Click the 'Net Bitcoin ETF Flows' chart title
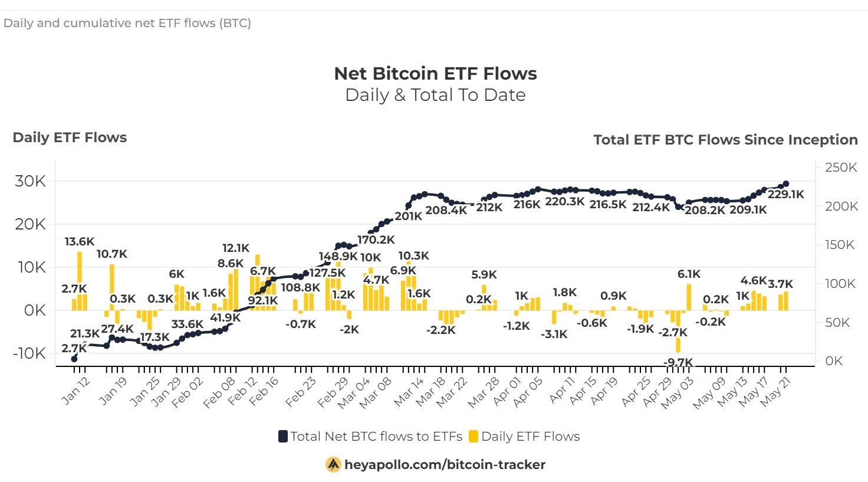868x482 pixels. pyautogui.click(x=435, y=74)
